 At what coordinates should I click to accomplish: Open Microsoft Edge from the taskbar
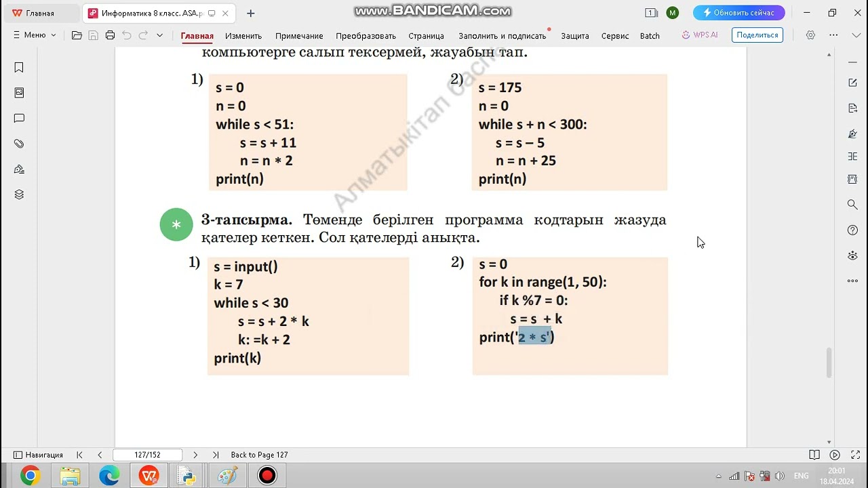coord(109,476)
